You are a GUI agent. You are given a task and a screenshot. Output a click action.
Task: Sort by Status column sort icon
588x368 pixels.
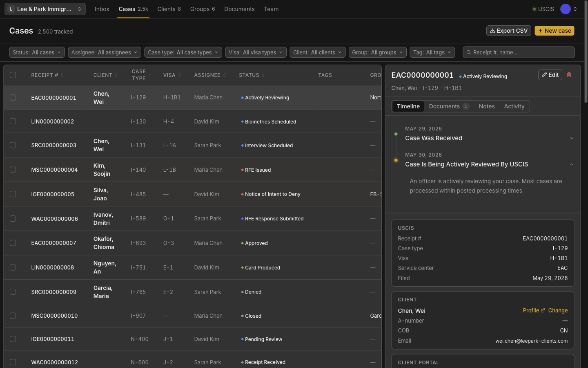click(263, 75)
